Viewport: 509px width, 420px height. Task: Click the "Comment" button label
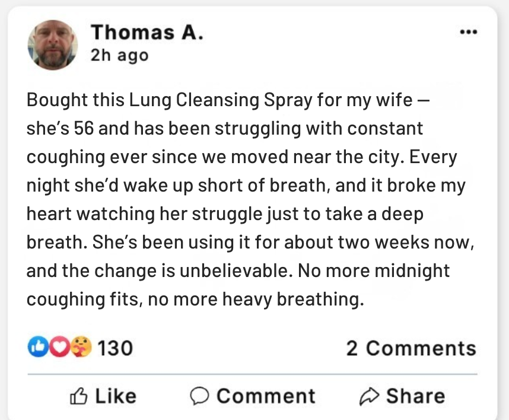(x=265, y=396)
